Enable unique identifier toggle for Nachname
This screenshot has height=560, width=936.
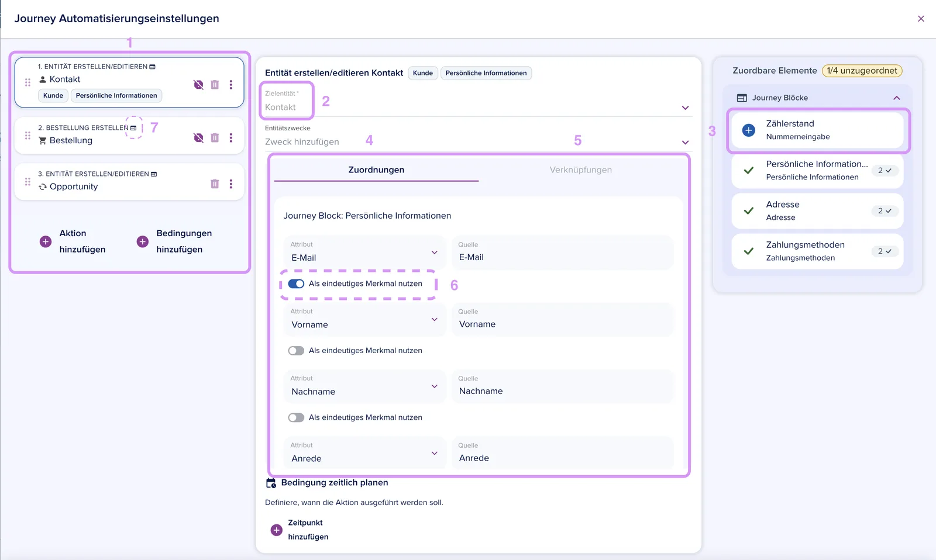[296, 418]
